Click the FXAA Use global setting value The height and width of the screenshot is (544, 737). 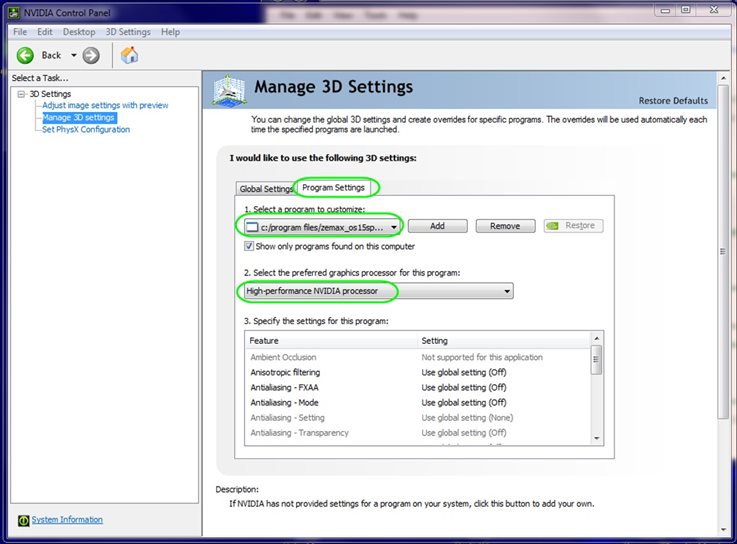[x=464, y=387]
